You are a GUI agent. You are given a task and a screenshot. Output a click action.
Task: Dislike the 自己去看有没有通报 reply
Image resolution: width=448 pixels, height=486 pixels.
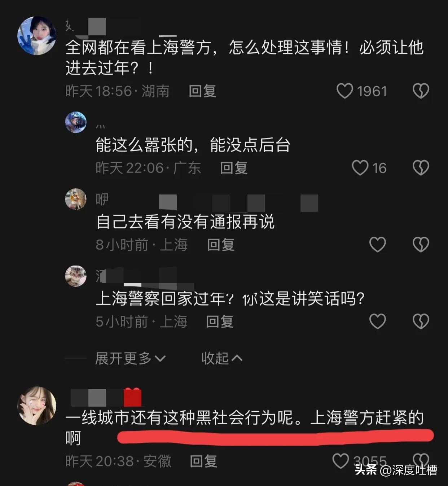click(421, 245)
